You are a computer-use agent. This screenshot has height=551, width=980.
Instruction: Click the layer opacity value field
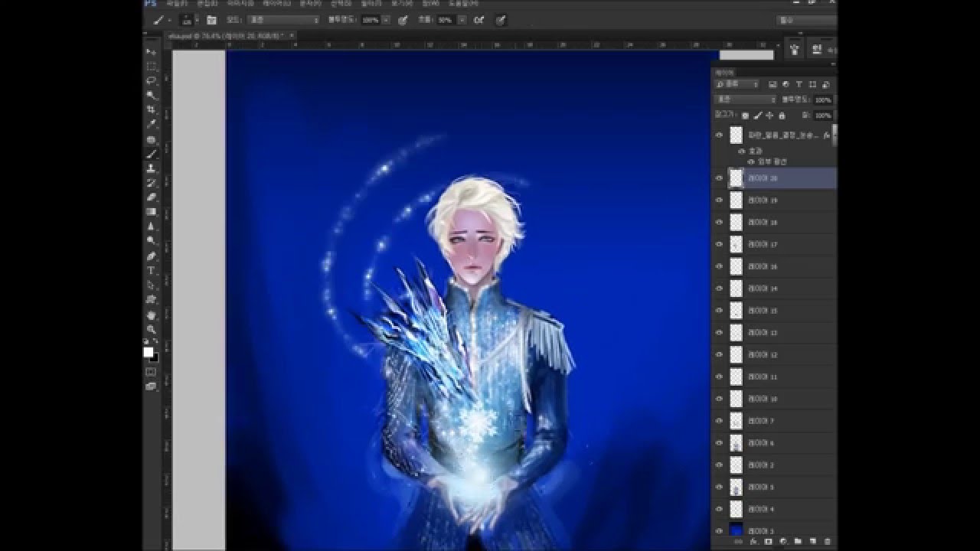click(x=823, y=99)
